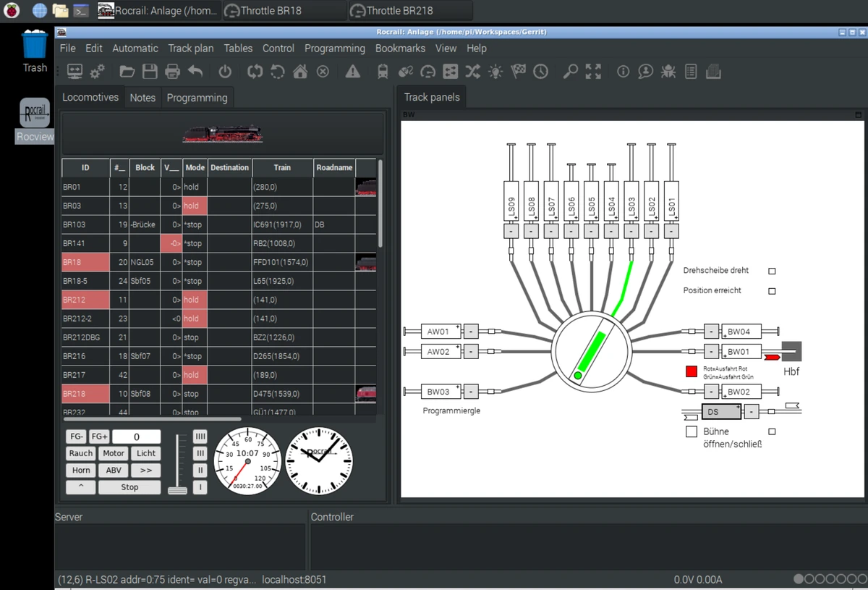868x590 pixels.
Task: Click the emergency warning triangle icon
Action: click(352, 72)
